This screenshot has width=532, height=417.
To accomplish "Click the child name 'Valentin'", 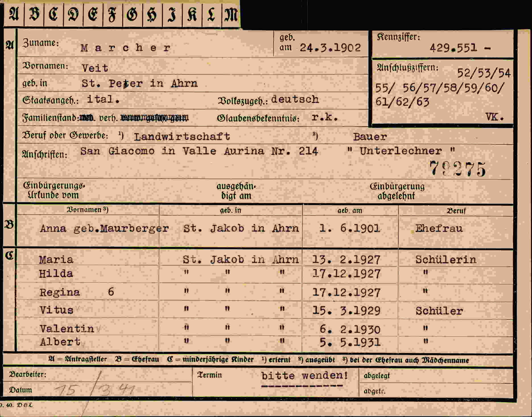I will pyautogui.click(x=67, y=329).
